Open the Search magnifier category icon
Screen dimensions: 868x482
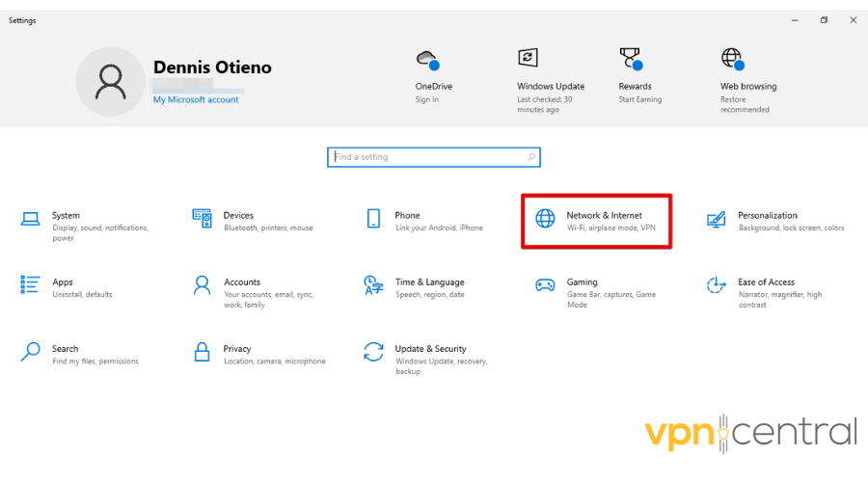click(x=31, y=352)
